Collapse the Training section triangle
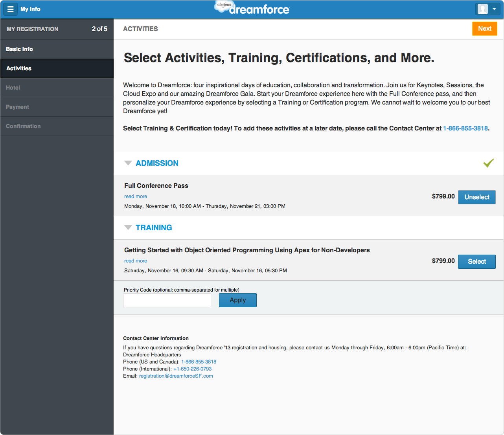Viewport: 504px width, 435px height. tap(128, 228)
